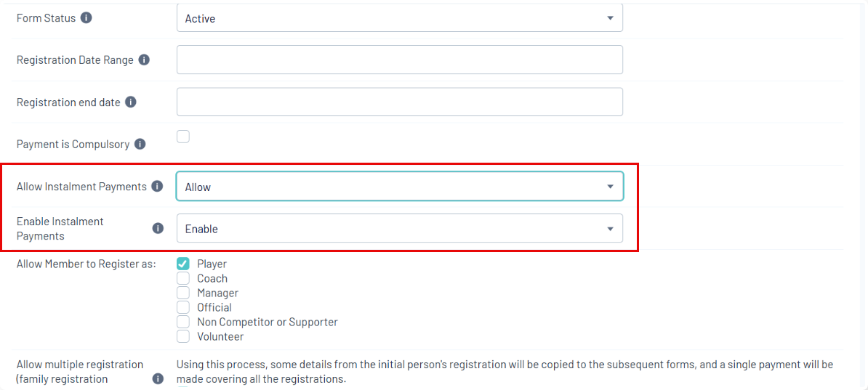Uncheck the Player role checkbox

[x=183, y=264]
